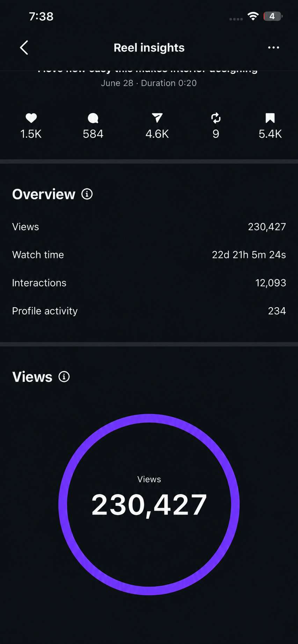Tap the back arrow in the header

point(24,47)
